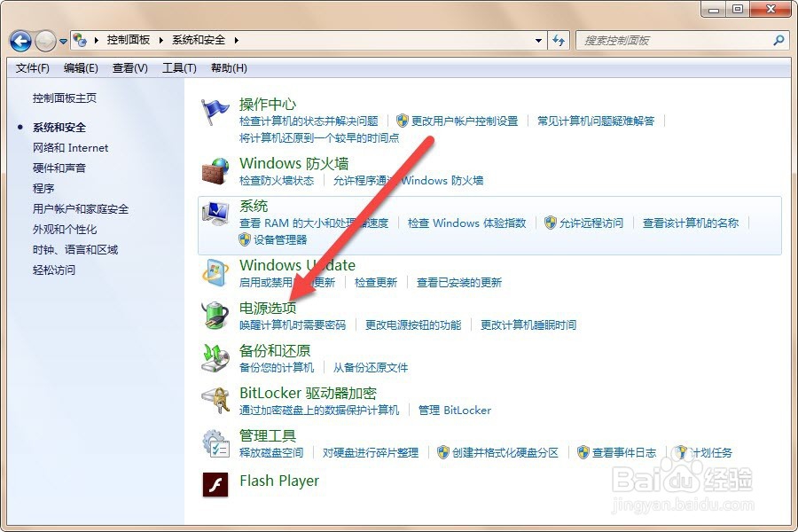Click the Windows Update icon
798x532 pixels.
pos(215,273)
